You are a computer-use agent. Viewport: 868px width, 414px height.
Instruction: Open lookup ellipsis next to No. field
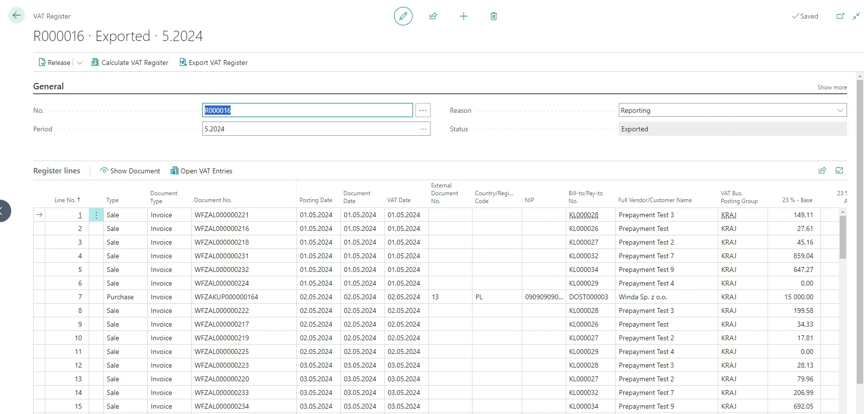(423, 110)
